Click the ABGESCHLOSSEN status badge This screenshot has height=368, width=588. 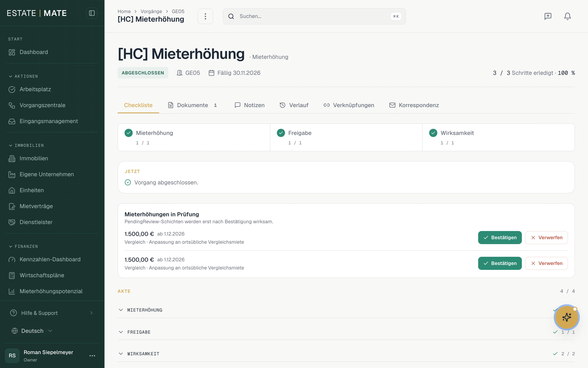[143, 73]
